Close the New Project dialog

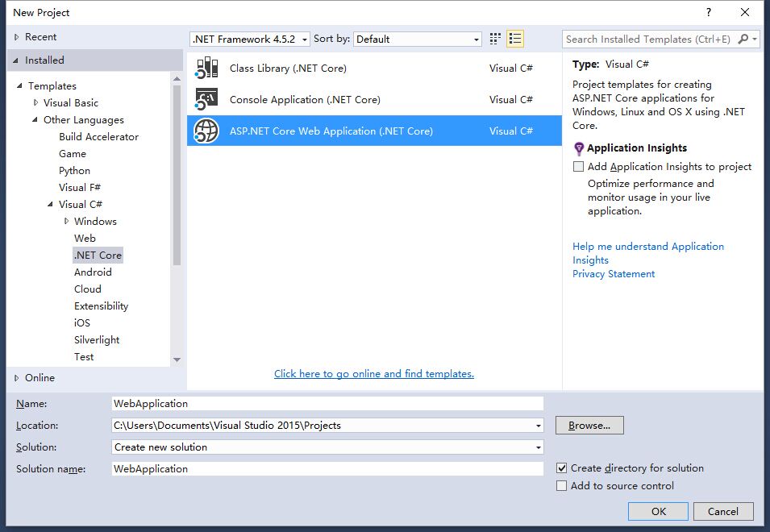(745, 12)
